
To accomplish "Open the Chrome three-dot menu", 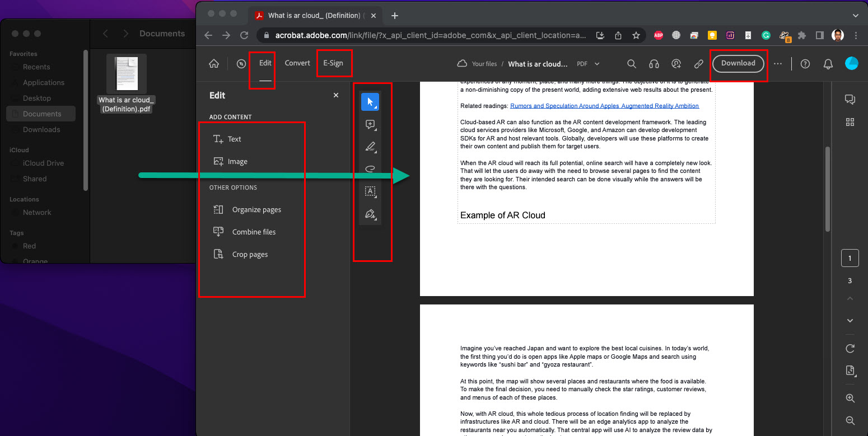I will click(x=856, y=35).
